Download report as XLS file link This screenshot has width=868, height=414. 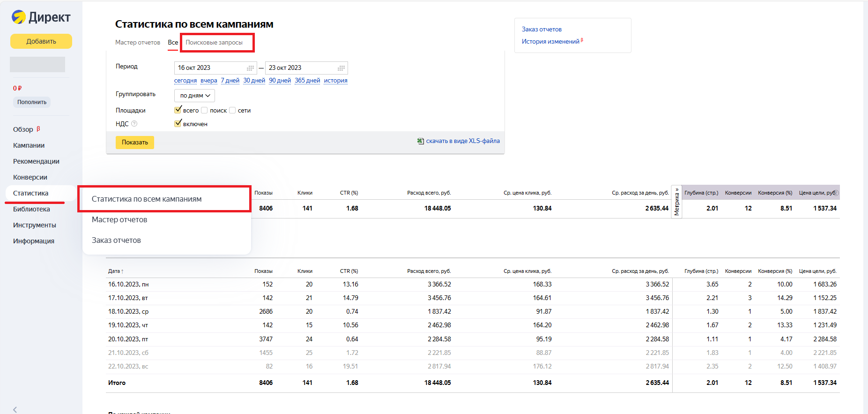(463, 141)
